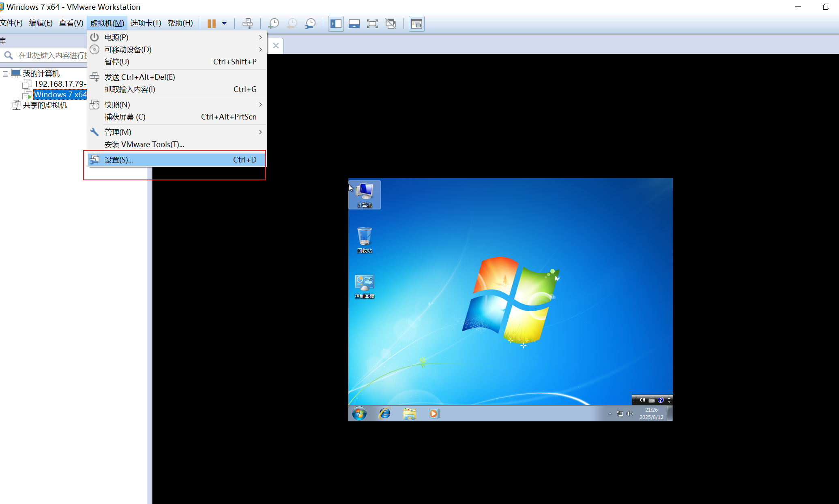This screenshot has height=504, width=839.
Task: Click the 回收站 recycle bin icon
Action: (365, 240)
